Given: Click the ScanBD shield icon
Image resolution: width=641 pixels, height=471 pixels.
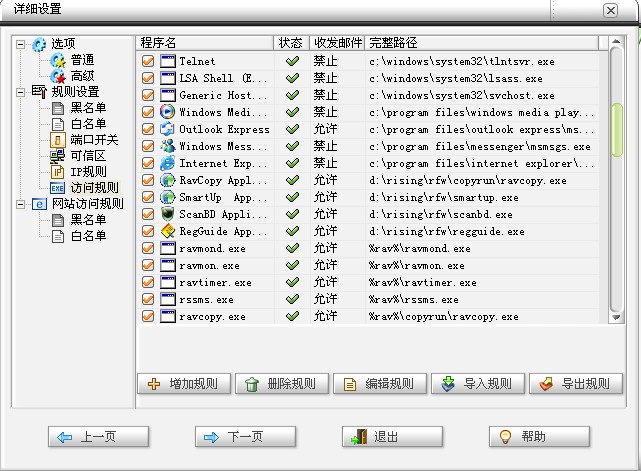Looking at the screenshot, I should [168, 214].
